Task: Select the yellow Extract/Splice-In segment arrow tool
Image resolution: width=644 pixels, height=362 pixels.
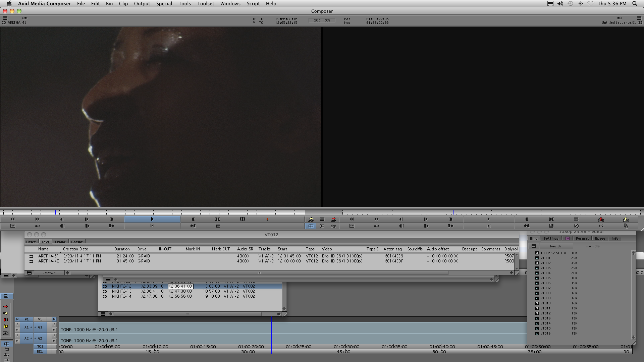Action: point(6,313)
